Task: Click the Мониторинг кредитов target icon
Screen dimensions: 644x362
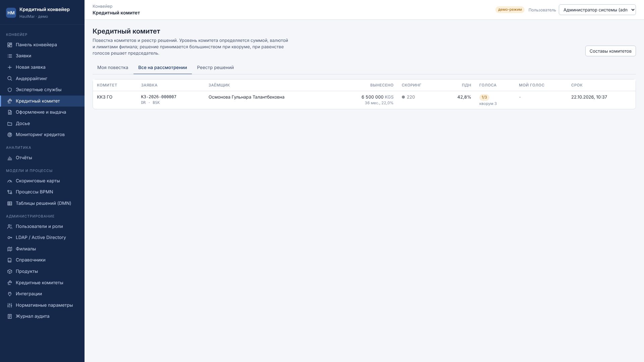Action: coord(10,135)
